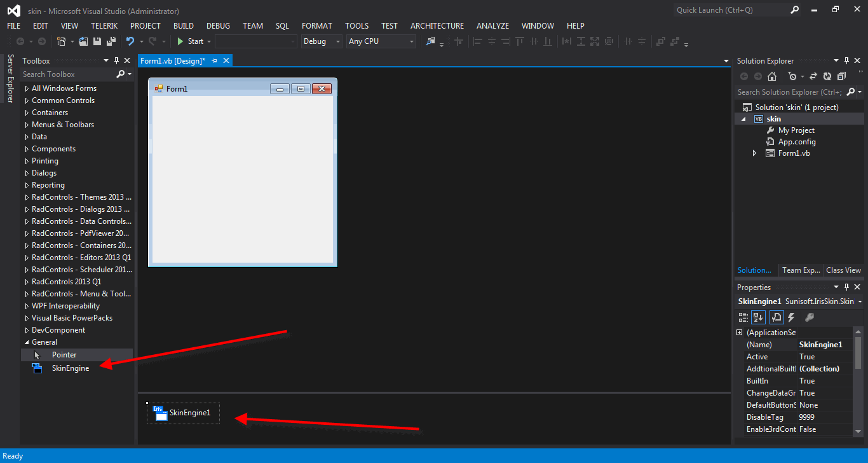Open the FILE menu

point(14,26)
